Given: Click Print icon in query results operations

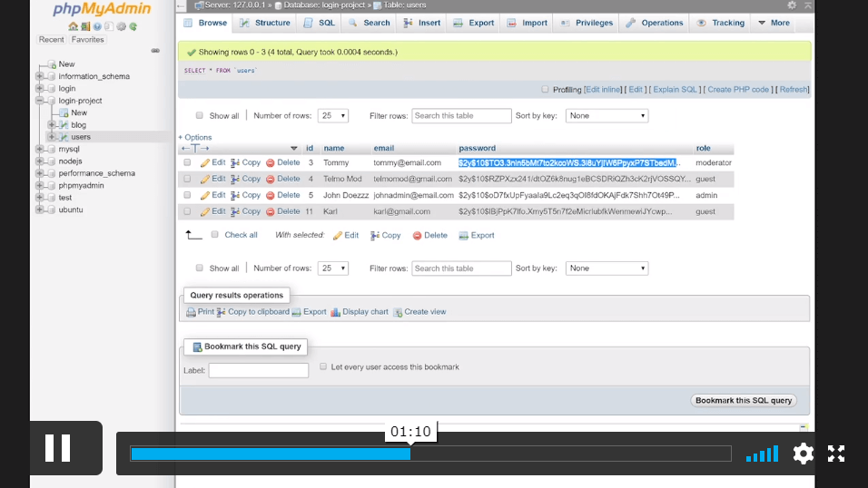Looking at the screenshot, I should click(191, 312).
